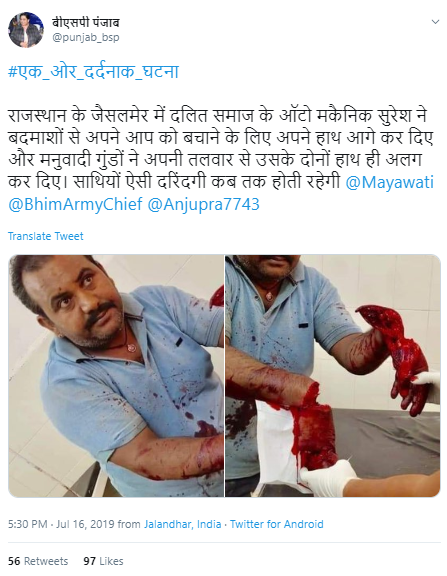447x576 pixels.
Task: Open the hashtag #एक_ओर_दर्दनाक_घटना
Action: [94, 71]
